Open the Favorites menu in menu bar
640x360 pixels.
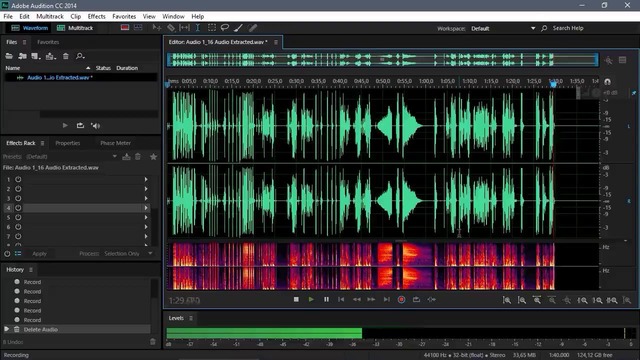124,16
